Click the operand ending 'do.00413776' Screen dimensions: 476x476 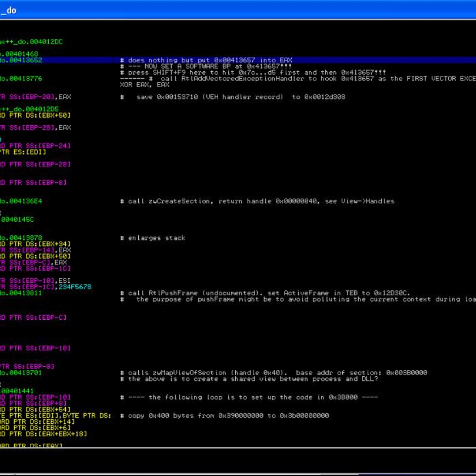[21, 79]
